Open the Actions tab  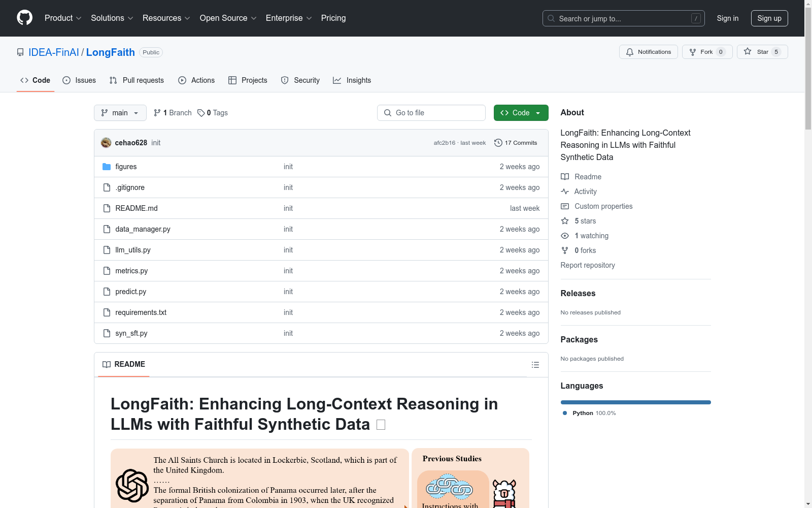[x=196, y=80]
